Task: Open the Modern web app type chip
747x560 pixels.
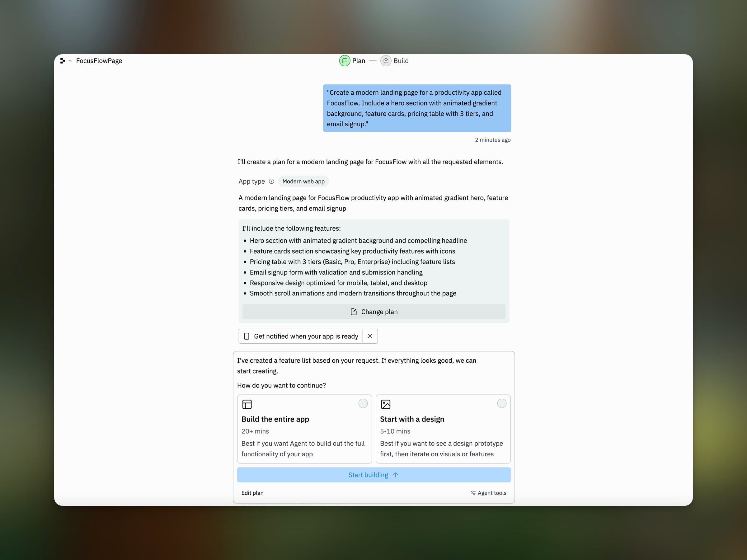Action: click(x=303, y=181)
